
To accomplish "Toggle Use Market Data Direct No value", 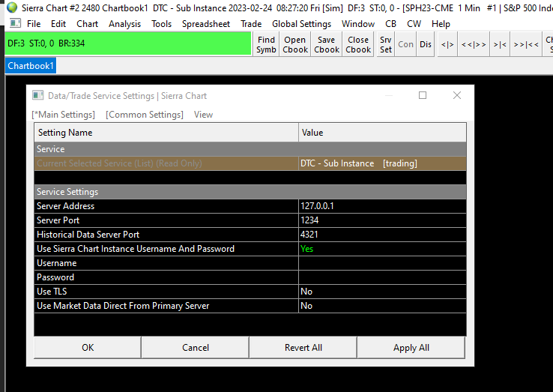I will click(383, 306).
